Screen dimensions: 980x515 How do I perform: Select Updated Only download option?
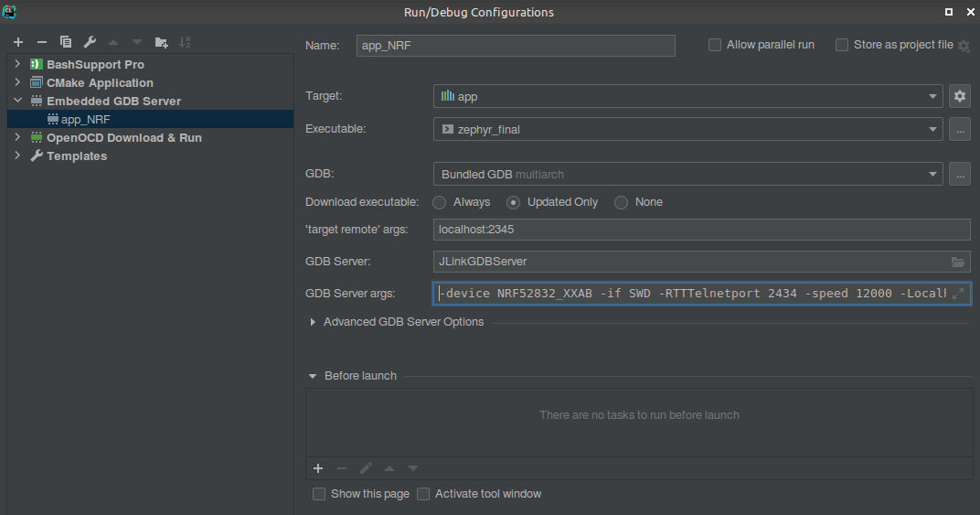point(513,202)
